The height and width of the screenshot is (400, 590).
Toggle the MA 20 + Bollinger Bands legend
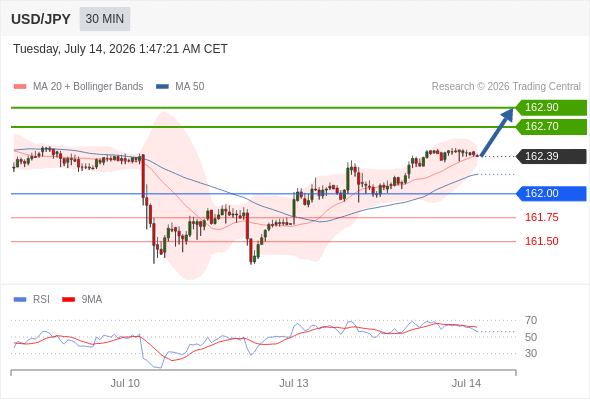78,87
